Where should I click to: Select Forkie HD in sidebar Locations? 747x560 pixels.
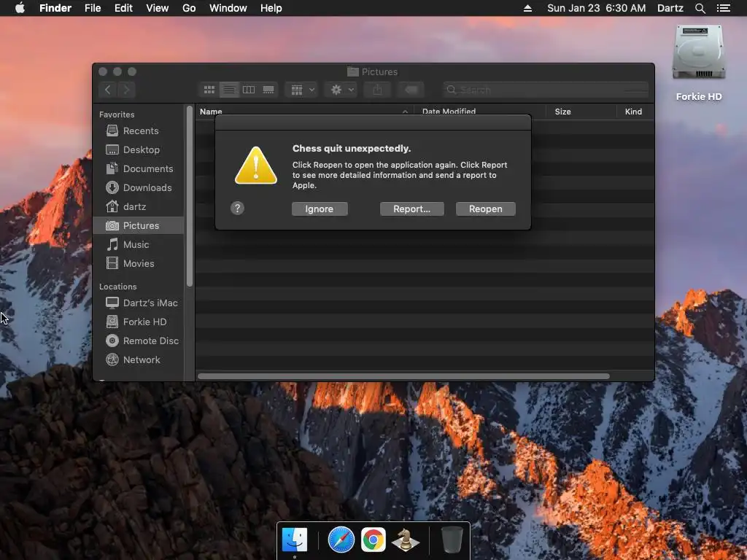point(138,322)
